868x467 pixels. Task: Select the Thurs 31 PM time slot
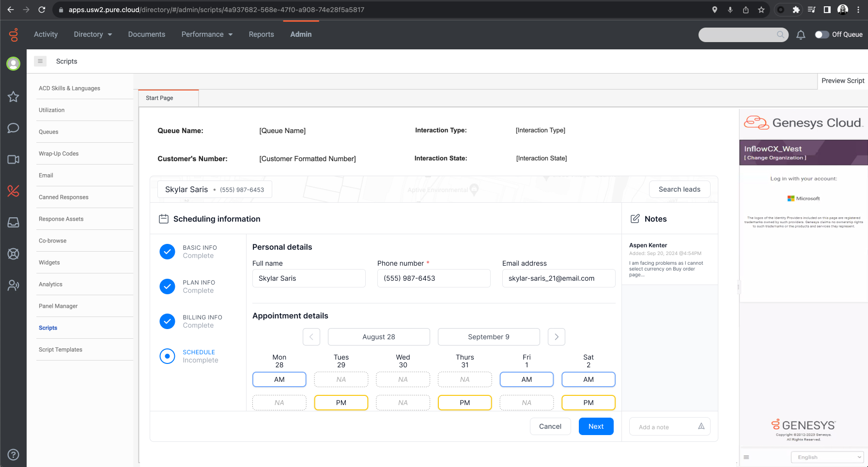coord(465,403)
